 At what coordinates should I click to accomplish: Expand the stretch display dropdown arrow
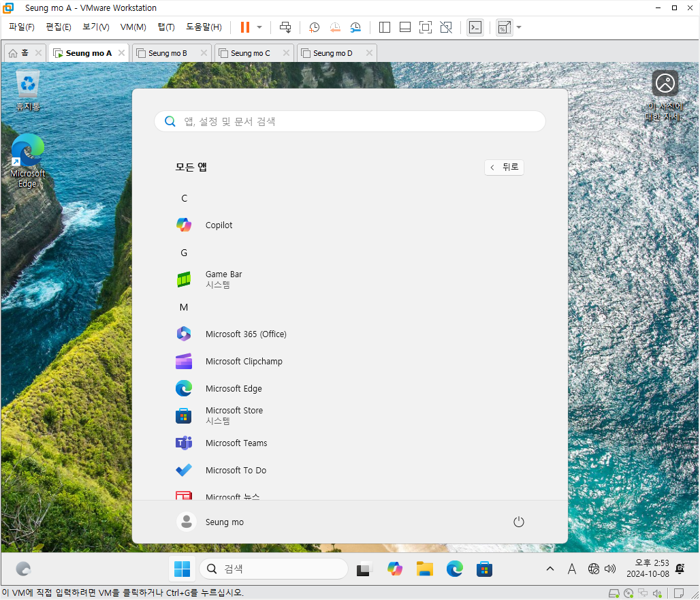tap(519, 27)
